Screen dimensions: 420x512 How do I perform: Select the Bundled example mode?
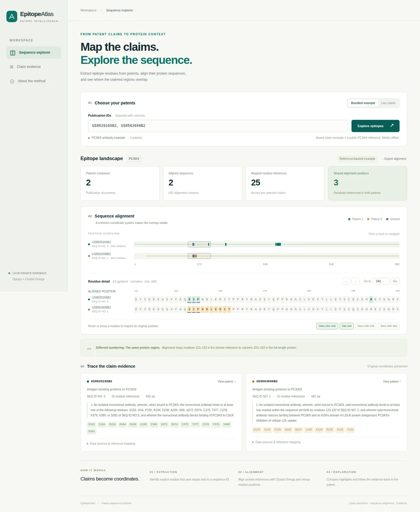[363, 103]
